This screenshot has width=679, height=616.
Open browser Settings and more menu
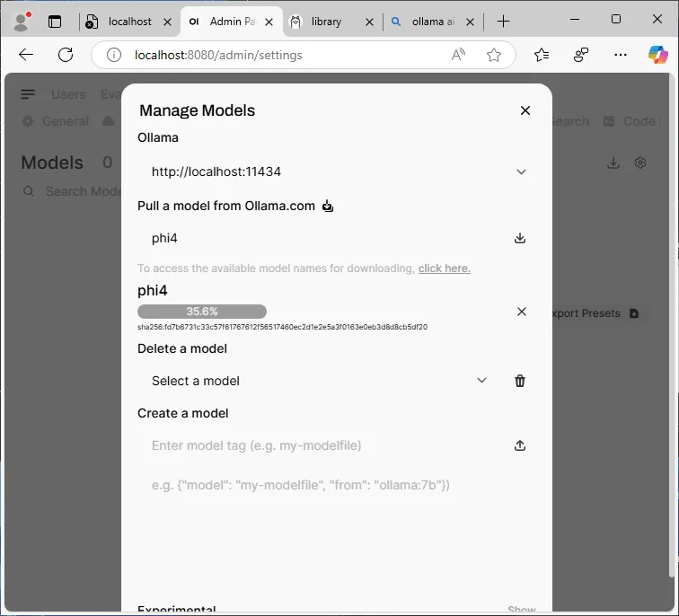point(620,55)
